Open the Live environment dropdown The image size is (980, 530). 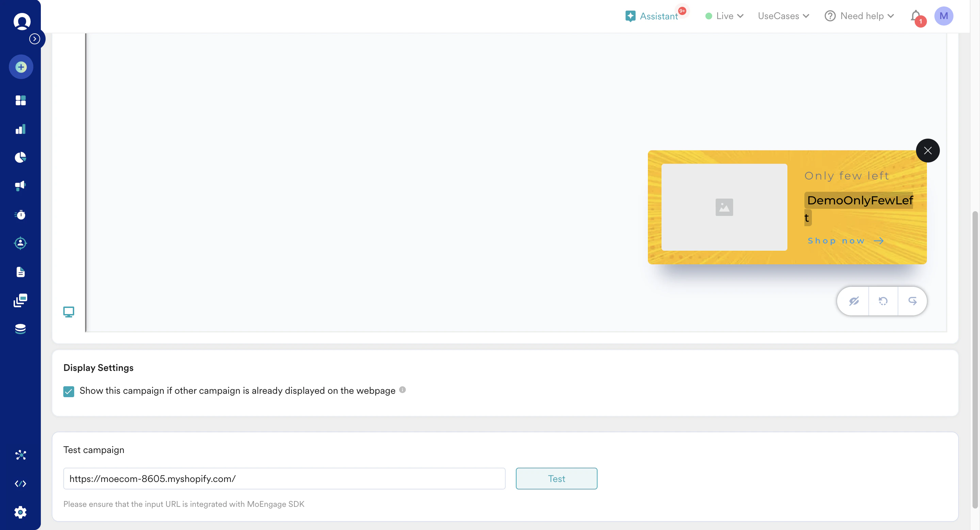(724, 16)
